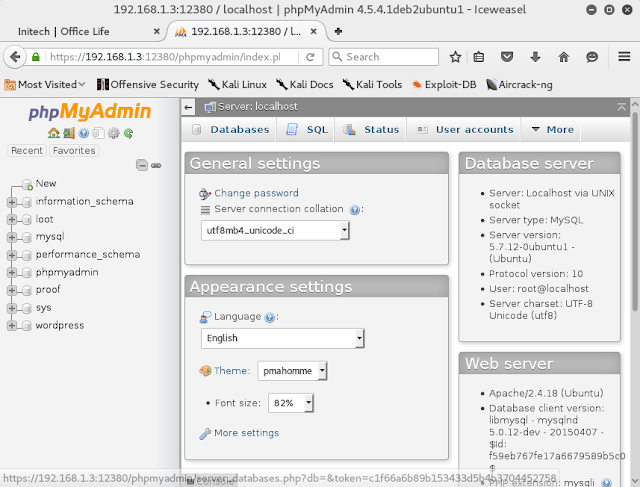Open the Offensive Security bookmark

pos(148,85)
